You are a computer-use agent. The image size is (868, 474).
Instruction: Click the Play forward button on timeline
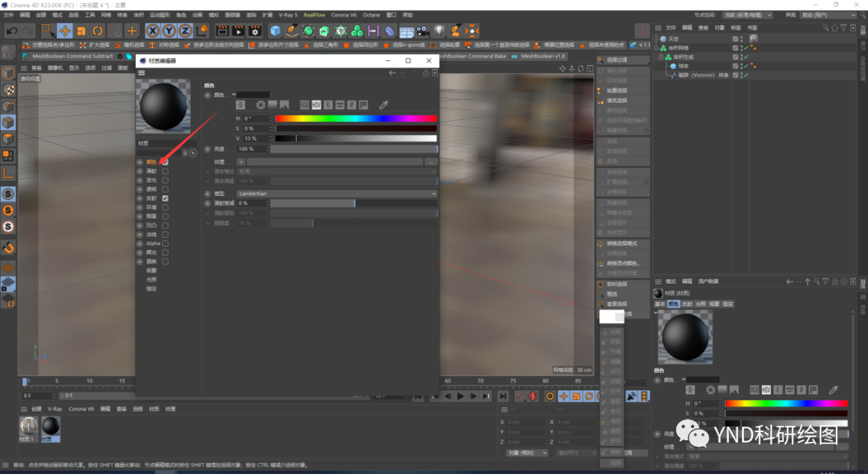tap(461, 396)
